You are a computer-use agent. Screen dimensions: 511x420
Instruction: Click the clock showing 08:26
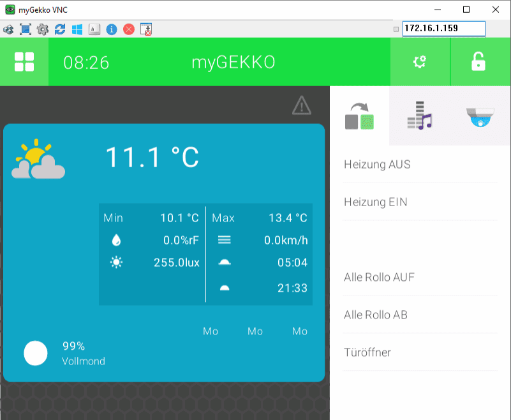coord(86,63)
